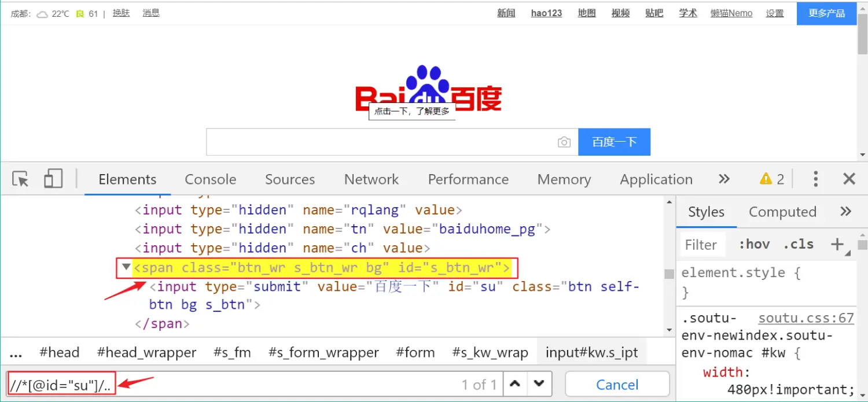This screenshot has width=868, height=402.
Task: Add new style rule plus icon
Action: (837, 245)
